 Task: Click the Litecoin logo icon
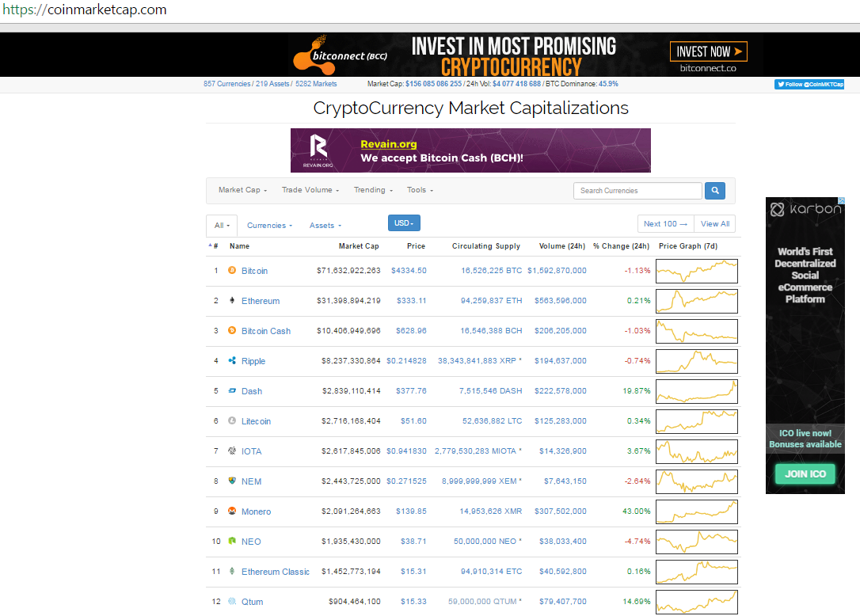pyautogui.click(x=232, y=421)
